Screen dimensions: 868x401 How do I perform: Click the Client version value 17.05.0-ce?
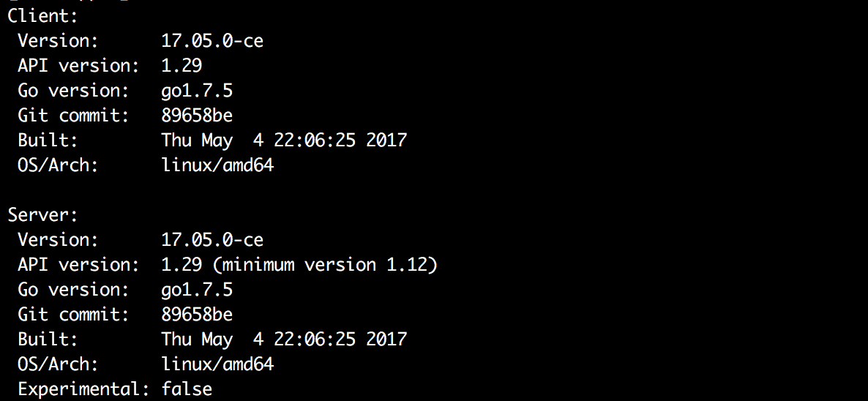[212, 41]
